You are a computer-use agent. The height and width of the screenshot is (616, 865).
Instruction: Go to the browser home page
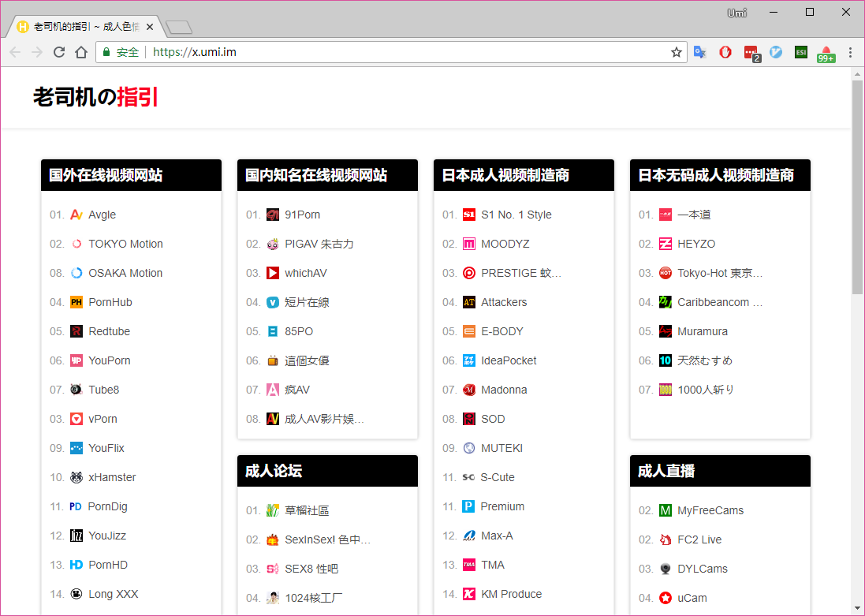tap(80, 52)
